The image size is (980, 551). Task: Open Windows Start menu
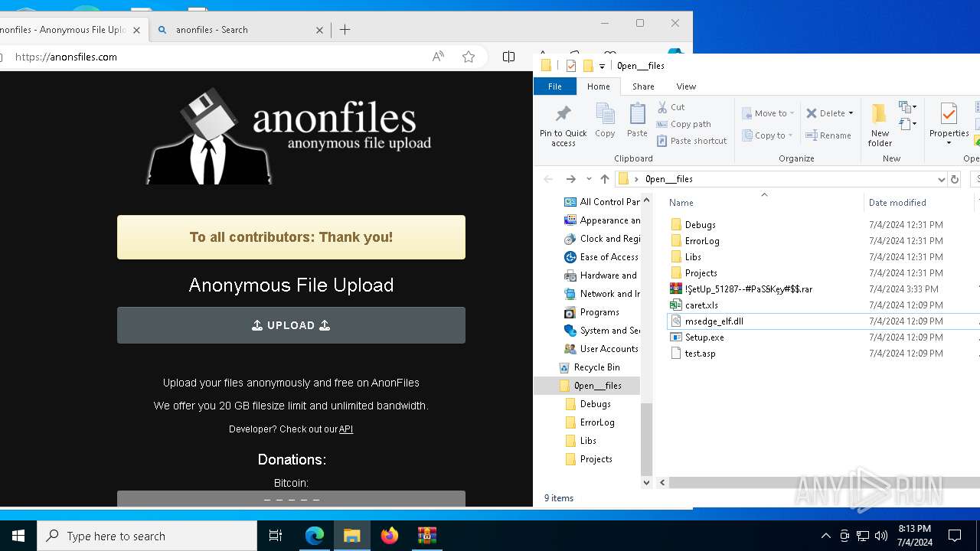pyautogui.click(x=18, y=536)
